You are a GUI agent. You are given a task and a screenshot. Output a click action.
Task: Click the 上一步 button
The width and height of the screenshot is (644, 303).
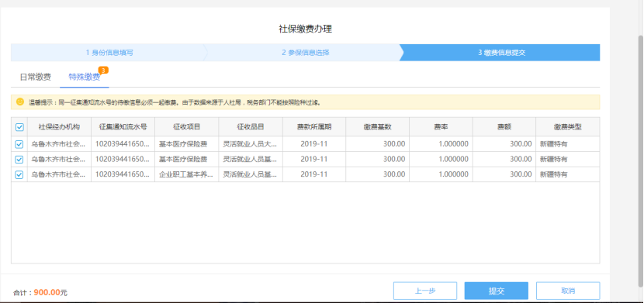(x=425, y=291)
